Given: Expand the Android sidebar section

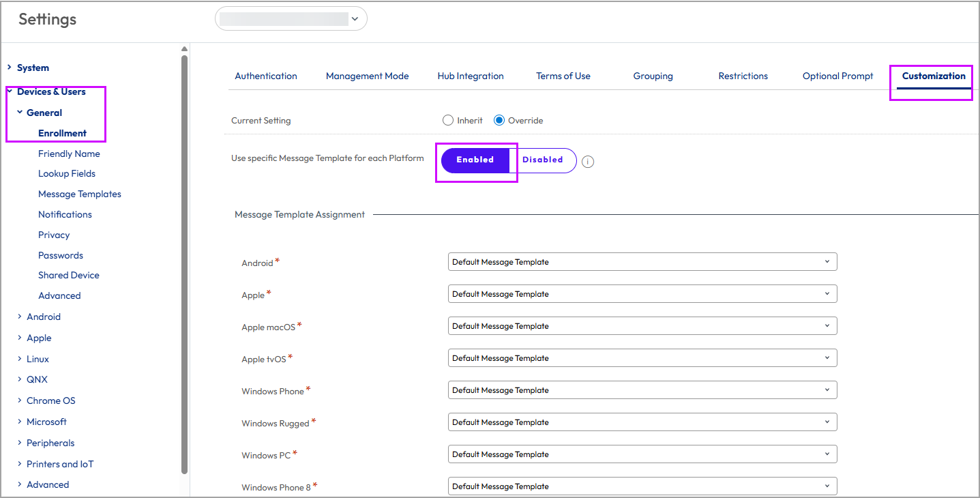Looking at the screenshot, I should [x=20, y=317].
